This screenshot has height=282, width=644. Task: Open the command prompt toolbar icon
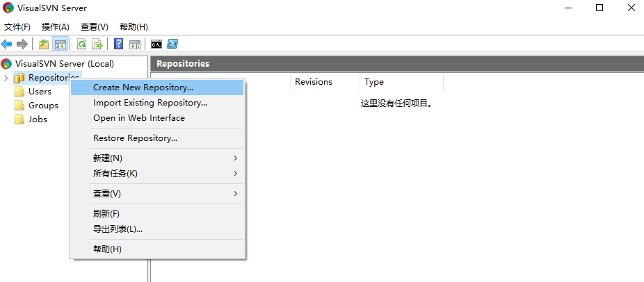click(x=156, y=44)
